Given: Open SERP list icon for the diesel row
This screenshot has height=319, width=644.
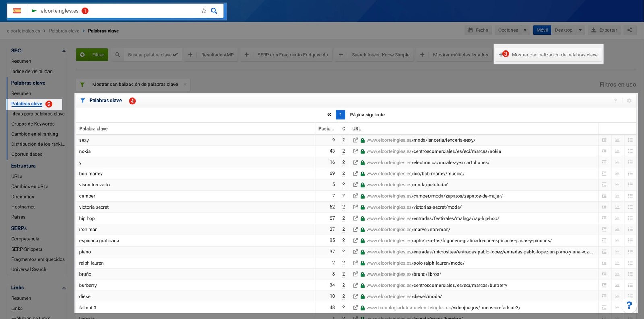Looking at the screenshot, I should coord(630,296).
